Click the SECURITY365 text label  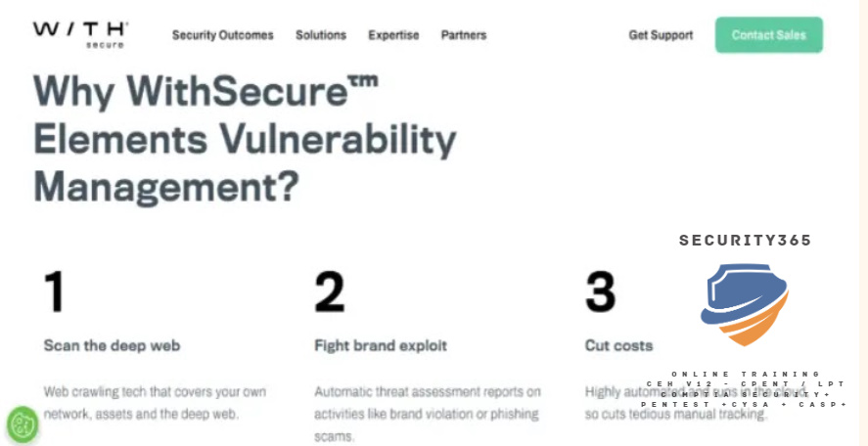pos(746,241)
